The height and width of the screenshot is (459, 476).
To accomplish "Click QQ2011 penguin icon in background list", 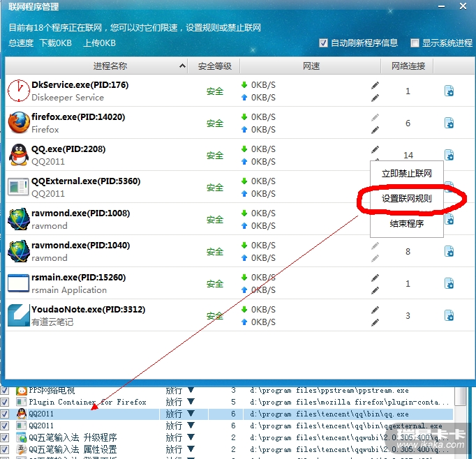I will pyautogui.click(x=21, y=414).
